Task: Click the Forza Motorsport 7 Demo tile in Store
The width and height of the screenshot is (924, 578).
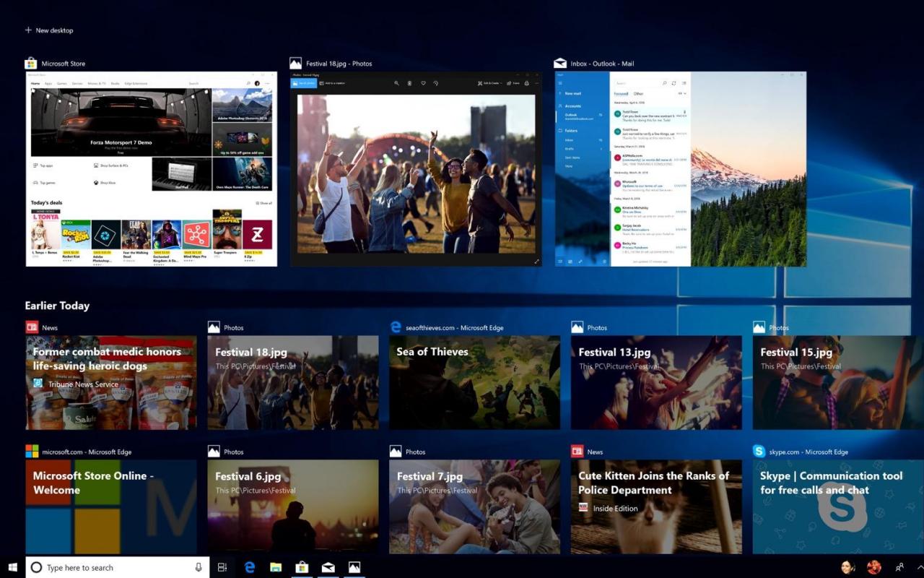Action: point(121,122)
